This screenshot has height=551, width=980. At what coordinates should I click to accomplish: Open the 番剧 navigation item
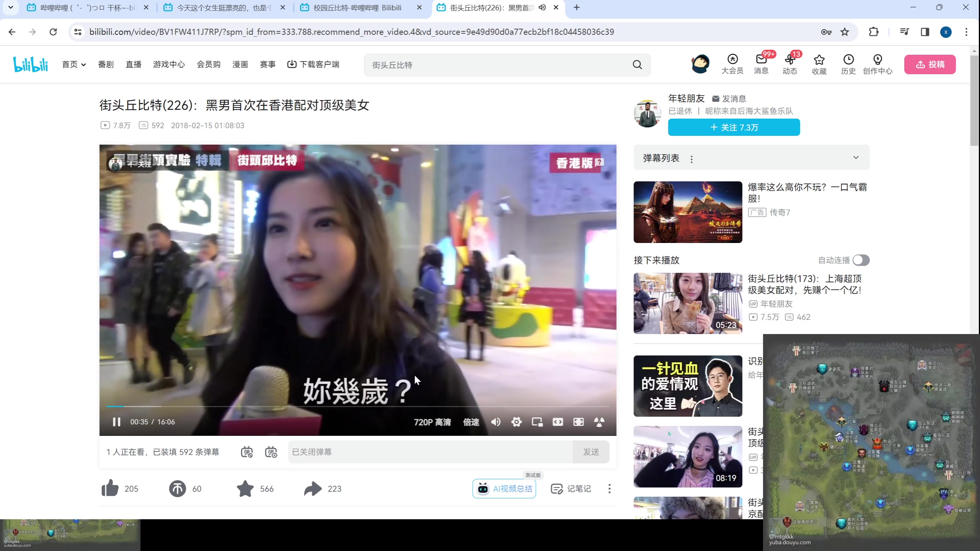106,64
